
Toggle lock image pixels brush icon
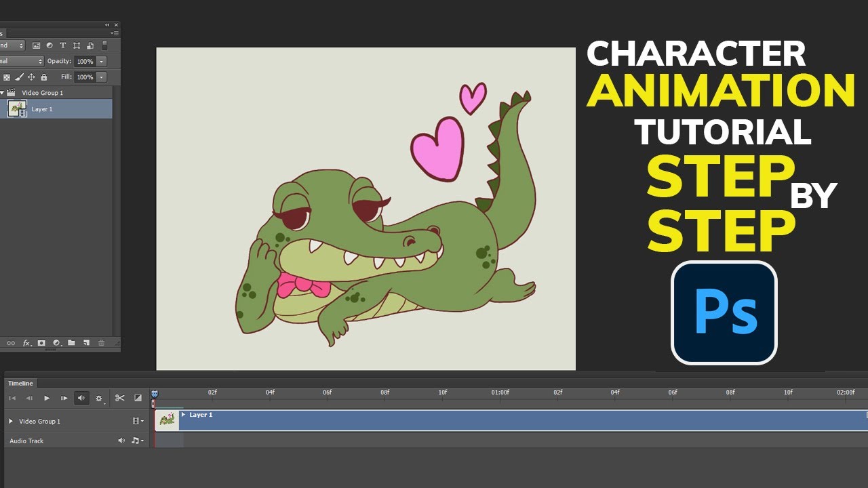click(19, 77)
